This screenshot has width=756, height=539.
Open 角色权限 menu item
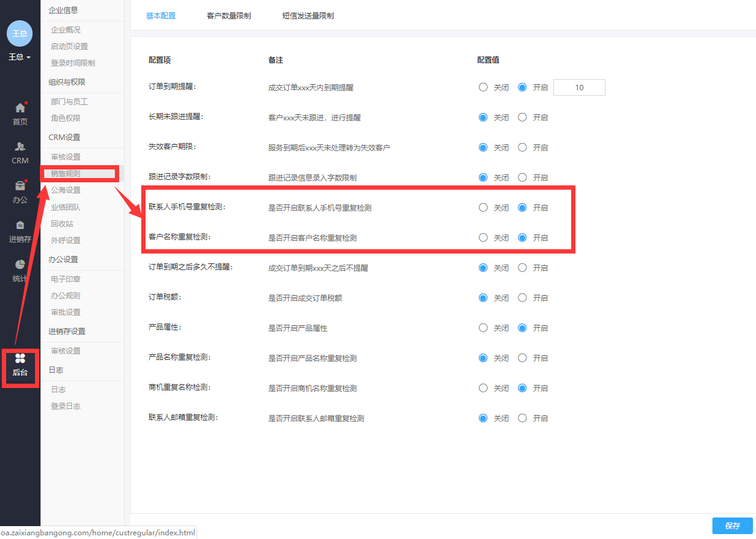66,118
